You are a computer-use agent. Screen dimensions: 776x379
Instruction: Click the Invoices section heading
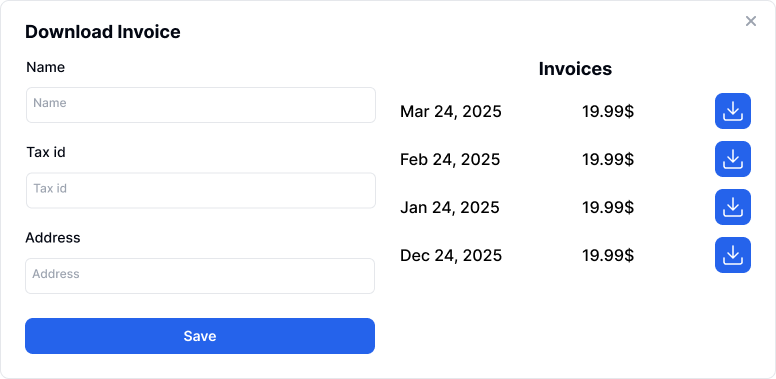pyautogui.click(x=575, y=69)
